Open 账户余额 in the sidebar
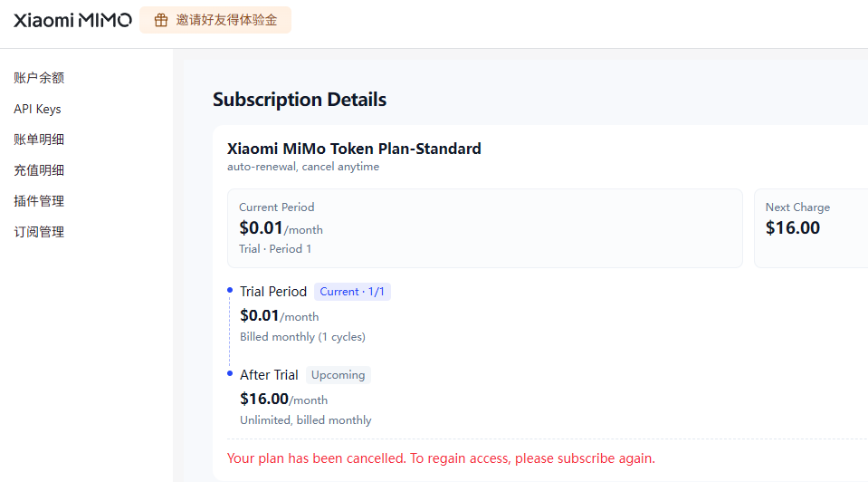 point(39,78)
